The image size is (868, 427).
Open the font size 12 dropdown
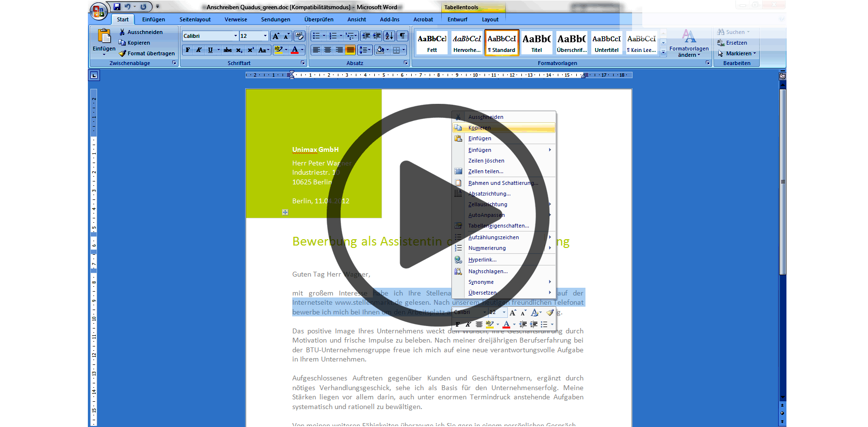(x=265, y=36)
